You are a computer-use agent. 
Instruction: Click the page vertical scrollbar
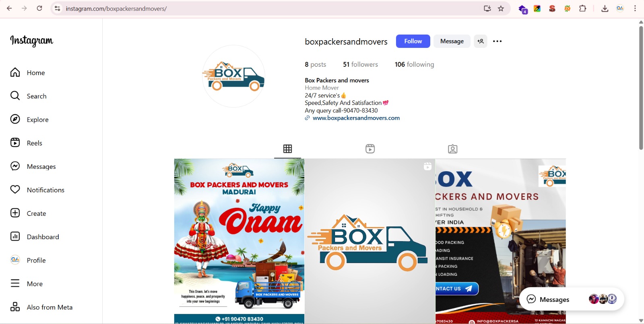click(x=641, y=88)
